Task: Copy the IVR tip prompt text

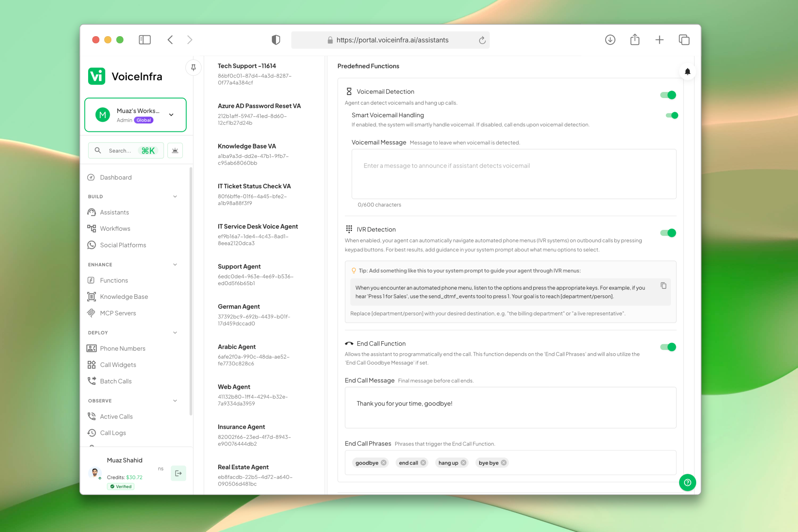Action: coord(663,286)
